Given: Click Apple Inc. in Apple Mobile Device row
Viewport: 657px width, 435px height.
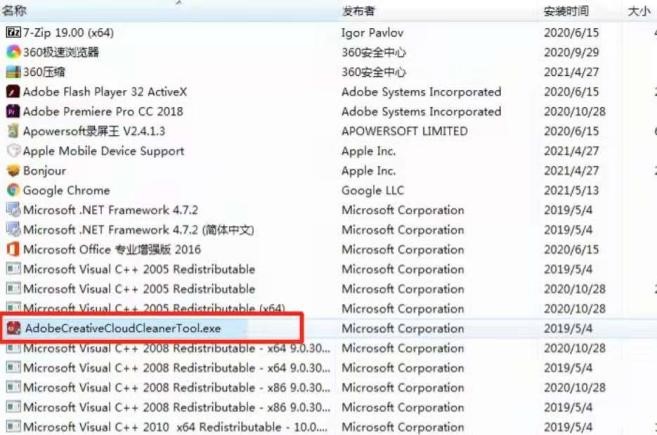Looking at the screenshot, I should tap(368, 150).
